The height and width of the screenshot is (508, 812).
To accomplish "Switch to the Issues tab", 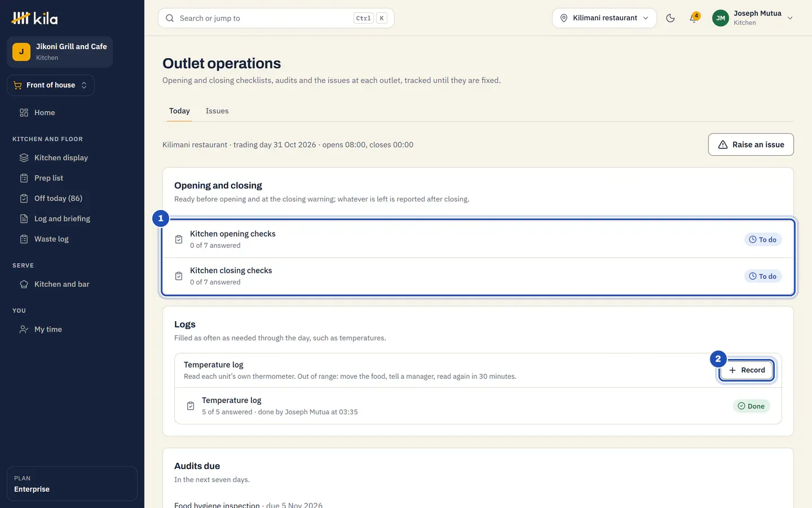I will click(x=217, y=111).
